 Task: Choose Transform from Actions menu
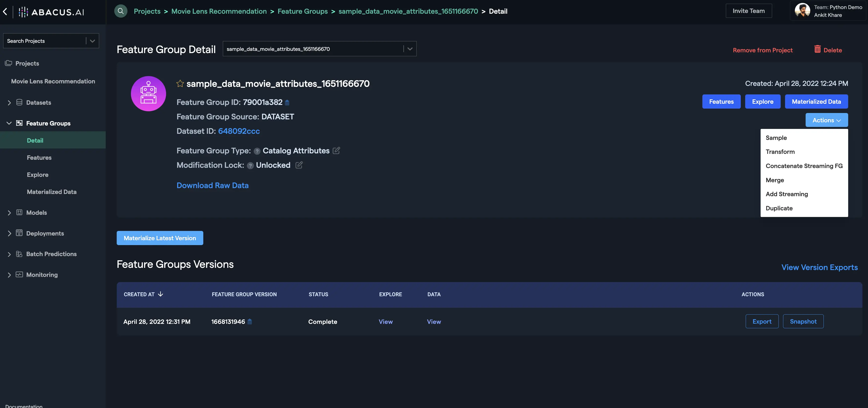tap(780, 152)
